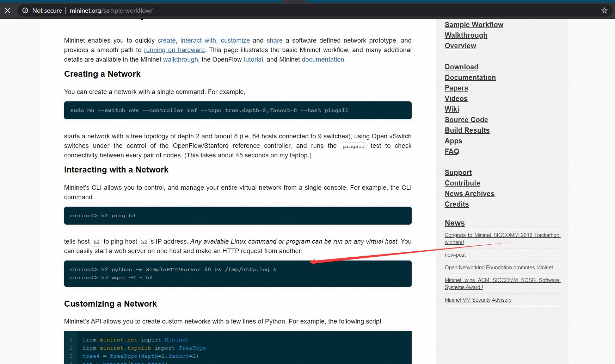Open the Mininet 'walkthrough' inline link
Image resolution: width=615 pixels, height=364 pixels.
tap(180, 59)
